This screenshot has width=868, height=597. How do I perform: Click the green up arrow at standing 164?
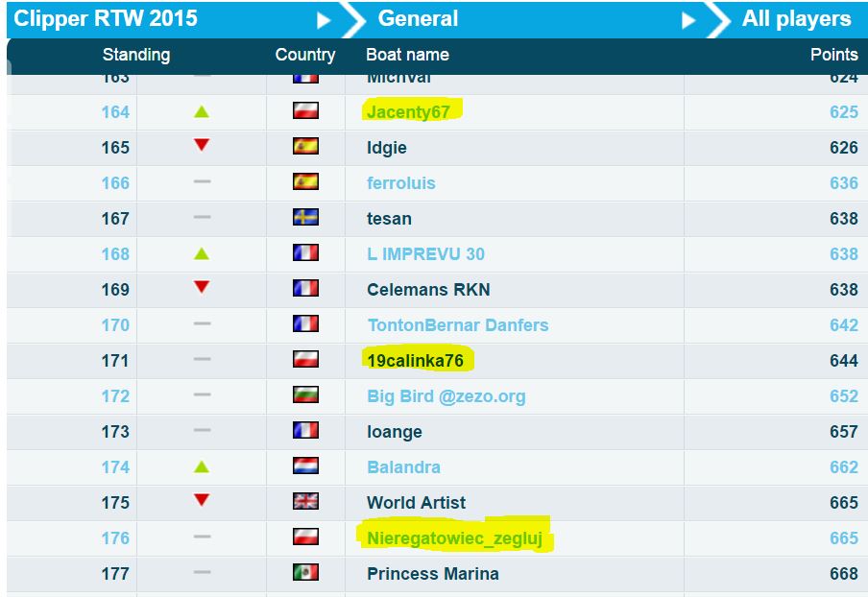(x=202, y=111)
